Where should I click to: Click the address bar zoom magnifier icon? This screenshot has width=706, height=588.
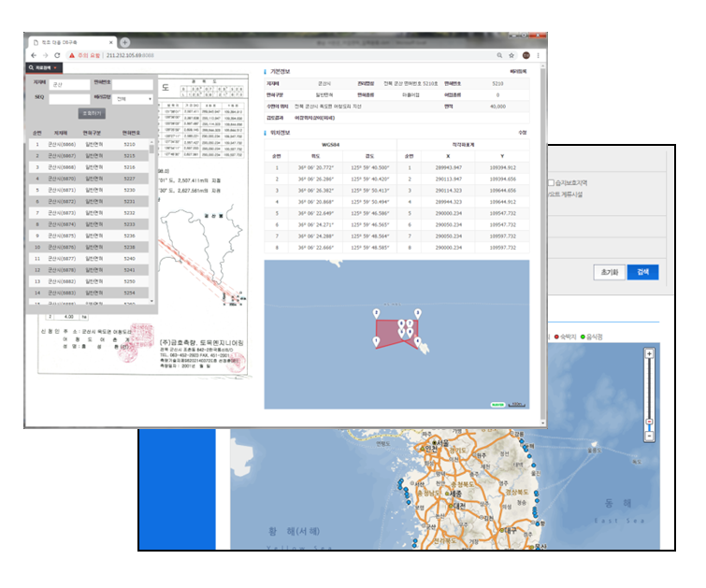tap(499, 55)
